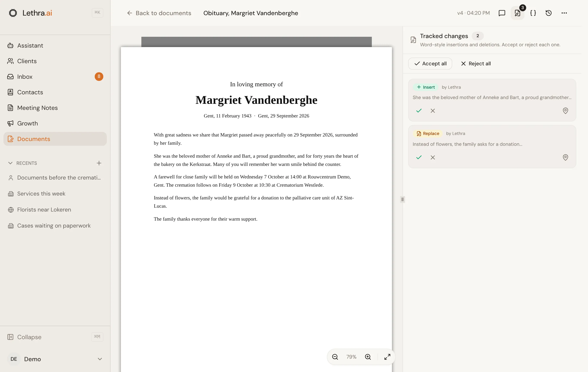Toggle the tracked changes panel icon

(x=517, y=13)
